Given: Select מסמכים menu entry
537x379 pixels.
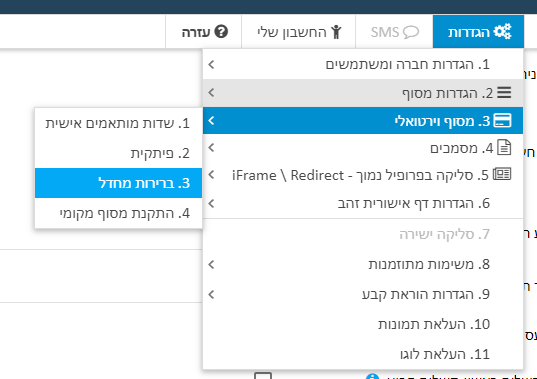Looking at the screenshot, I should tap(363, 148).
